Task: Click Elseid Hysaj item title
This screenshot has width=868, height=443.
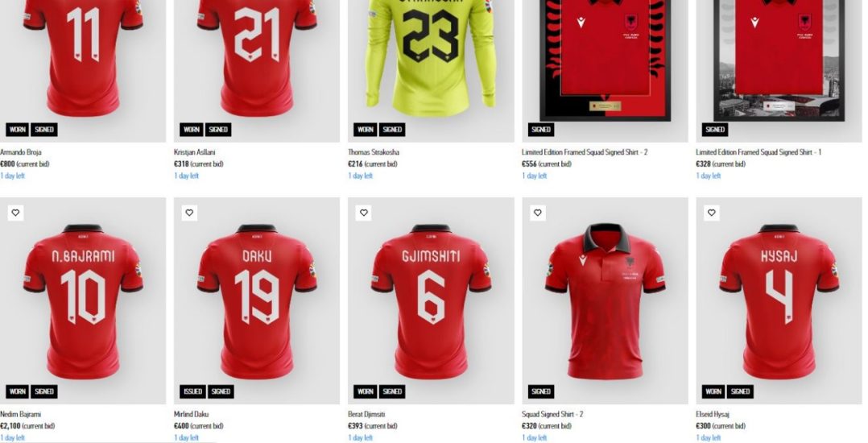Action: [713, 414]
